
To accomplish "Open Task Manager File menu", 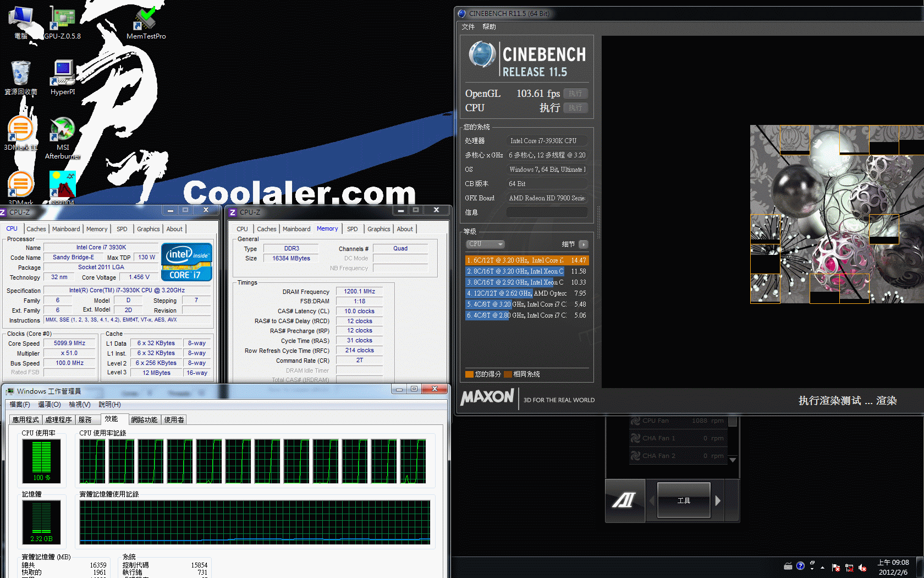I will 20,404.
